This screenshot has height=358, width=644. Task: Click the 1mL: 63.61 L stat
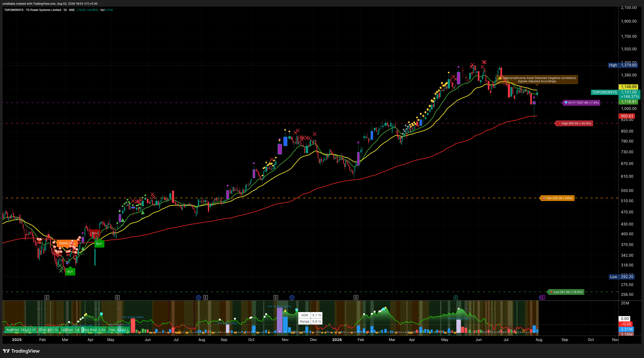point(119,330)
